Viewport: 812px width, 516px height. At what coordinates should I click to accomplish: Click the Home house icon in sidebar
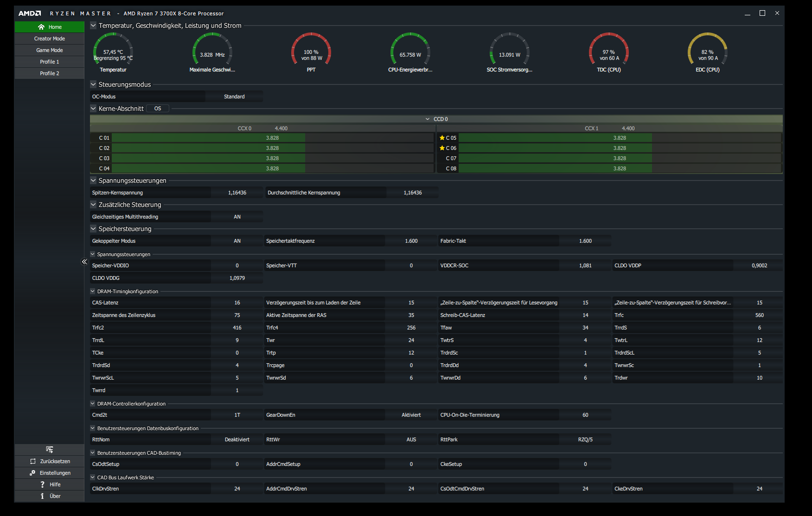click(x=41, y=27)
